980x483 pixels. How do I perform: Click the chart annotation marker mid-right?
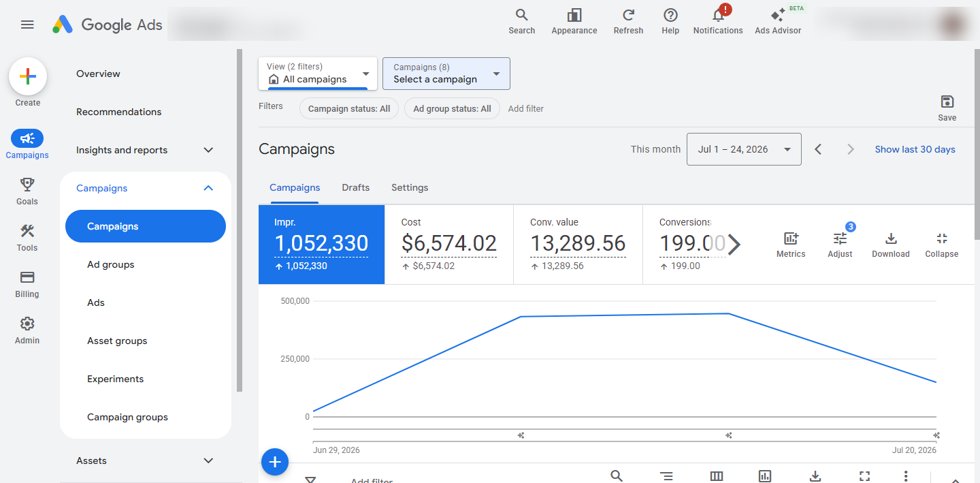coord(729,435)
